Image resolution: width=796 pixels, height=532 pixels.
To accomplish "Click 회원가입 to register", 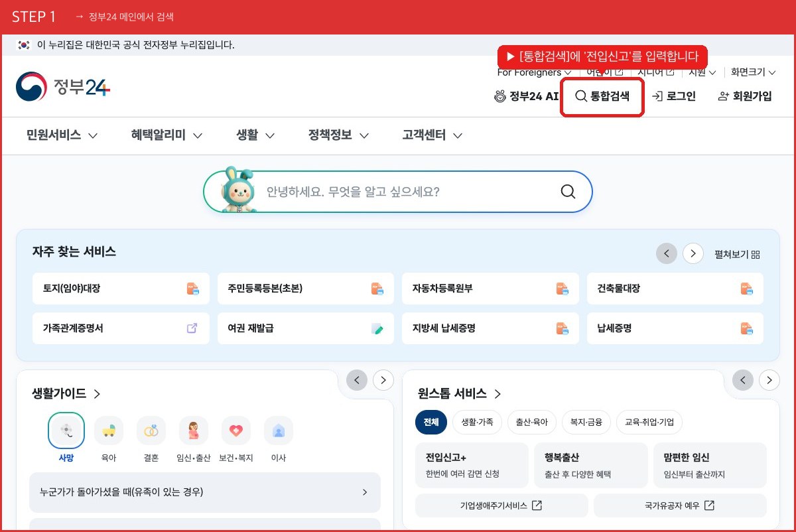I will [x=745, y=96].
